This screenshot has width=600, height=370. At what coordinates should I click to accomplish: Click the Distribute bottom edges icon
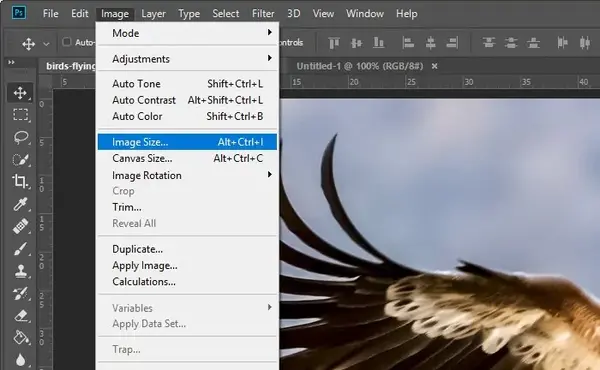(x=533, y=43)
